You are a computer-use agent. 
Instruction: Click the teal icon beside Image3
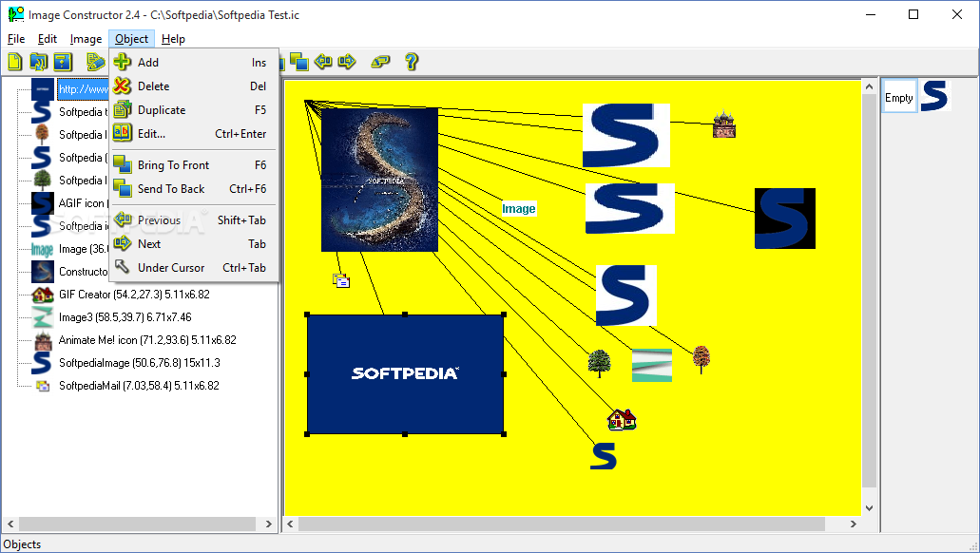pyautogui.click(x=43, y=317)
